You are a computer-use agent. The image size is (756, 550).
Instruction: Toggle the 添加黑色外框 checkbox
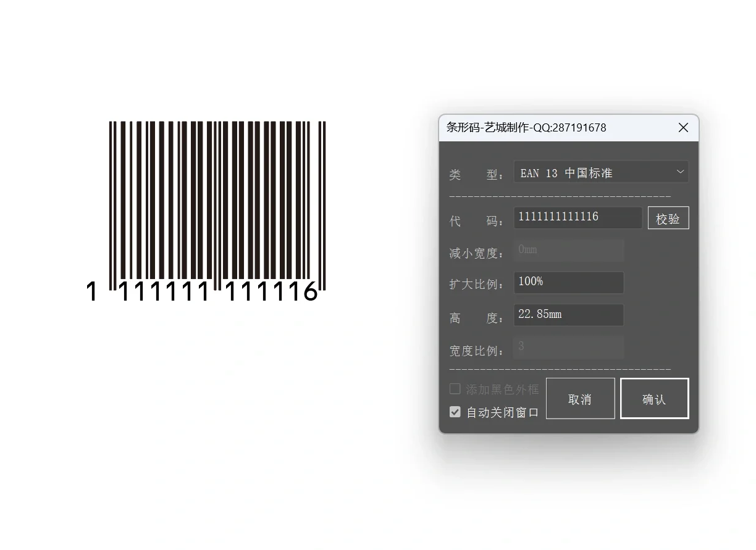455,389
